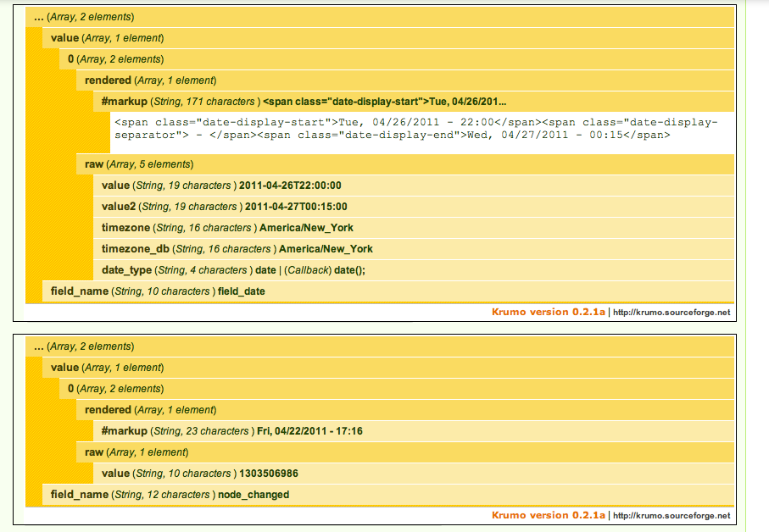Click 'Krumo version 0.2.1a' text under the node_changed box
The width and height of the screenshot is (769, 532).
[549, 515]
